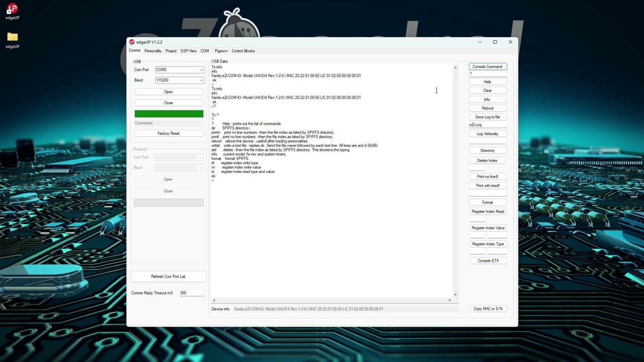Viewport: 644px width, 362px height.
Task: Click the Directory button
Action: click(x=488, y=150)
